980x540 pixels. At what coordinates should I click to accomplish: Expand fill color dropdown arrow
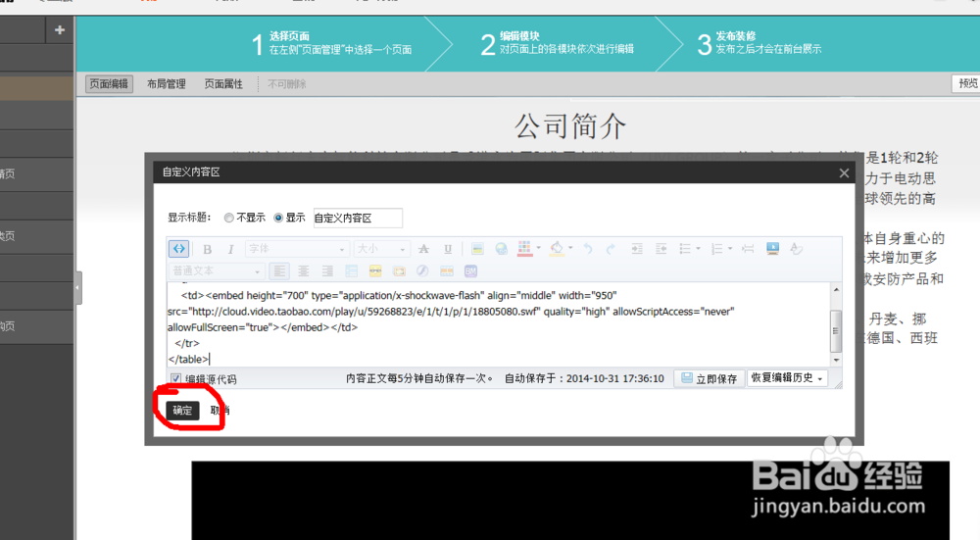click(x=570, y=248)
